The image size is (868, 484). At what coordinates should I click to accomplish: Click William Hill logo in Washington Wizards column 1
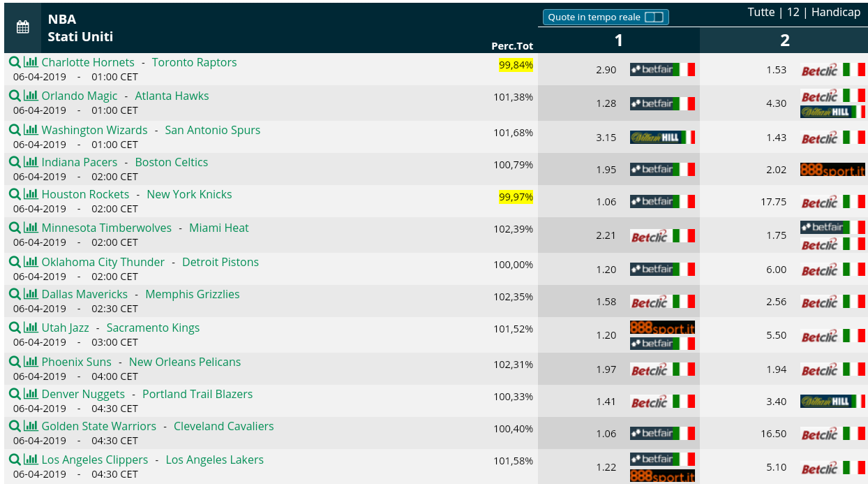tap(662, 137)
